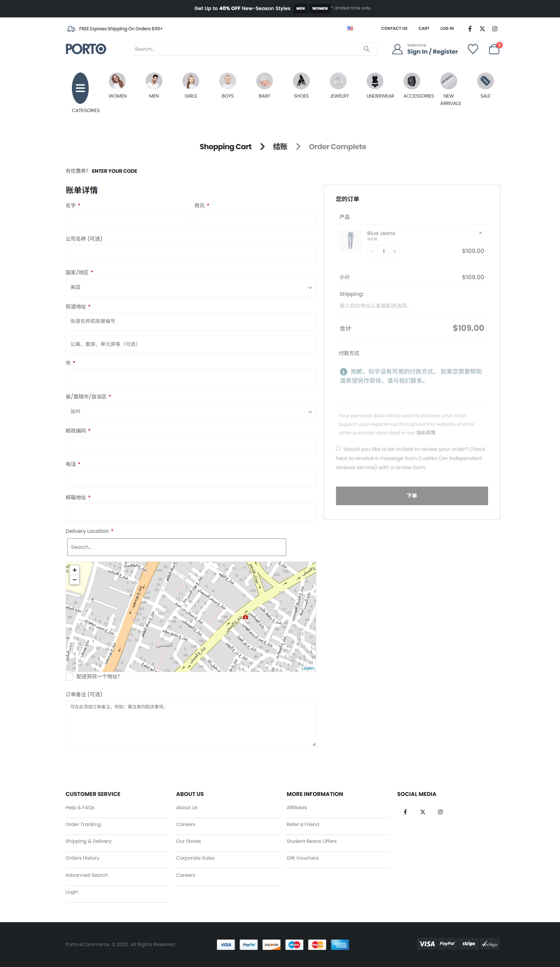560x967 pixels.
Task: Click the Enter Your Code coupon link
Action: [x=114, y=171]
